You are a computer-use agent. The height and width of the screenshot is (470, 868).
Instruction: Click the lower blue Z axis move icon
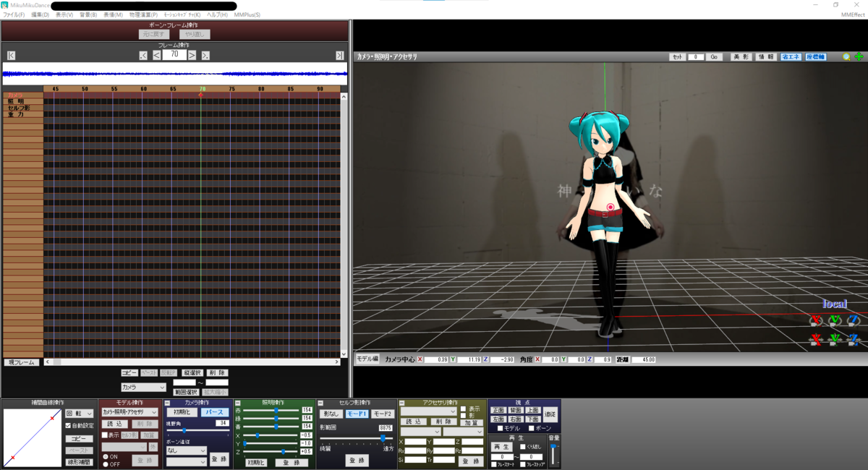[854, 338]
